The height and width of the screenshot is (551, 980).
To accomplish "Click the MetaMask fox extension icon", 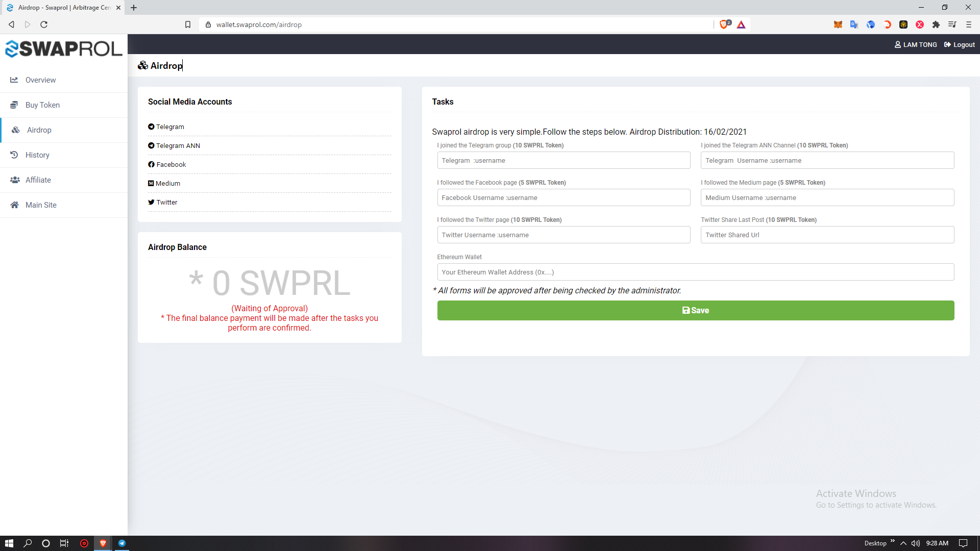I will [x=838, y=24].
